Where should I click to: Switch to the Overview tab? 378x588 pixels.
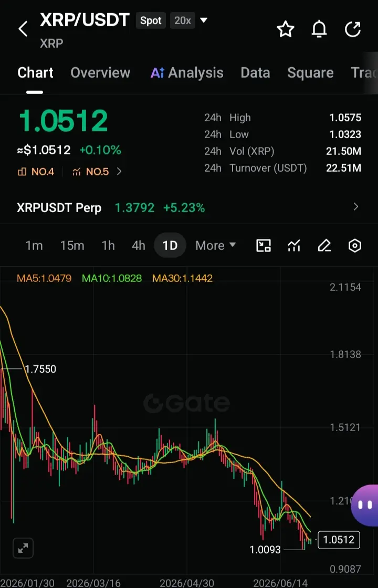coord(100,73)
